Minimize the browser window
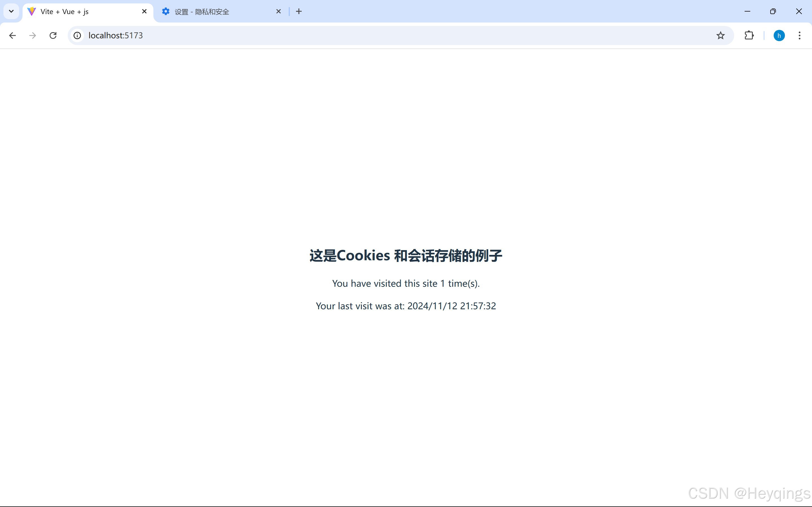Image resolution: width=812 pixels, height=507 pixels. 747,11
